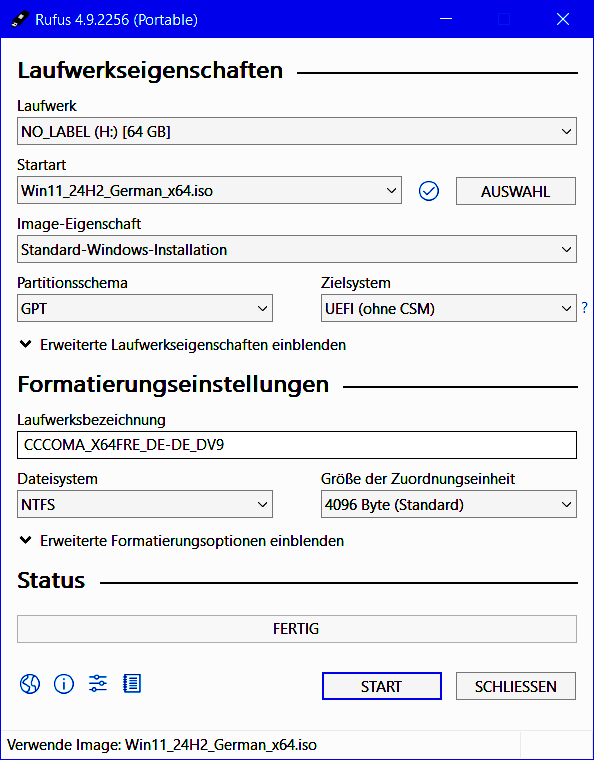Select Dateisystem NTFS dropdown

coord(145,504)
